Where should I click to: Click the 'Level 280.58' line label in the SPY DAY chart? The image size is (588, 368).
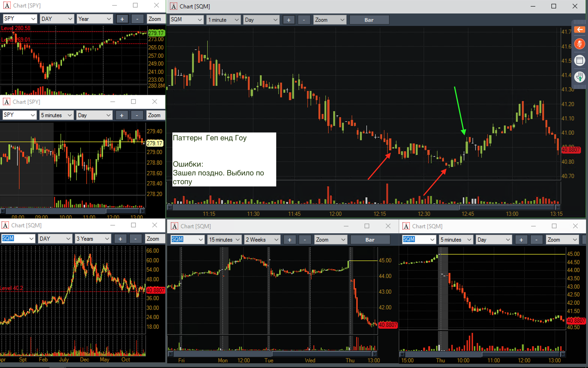[16, 28]
